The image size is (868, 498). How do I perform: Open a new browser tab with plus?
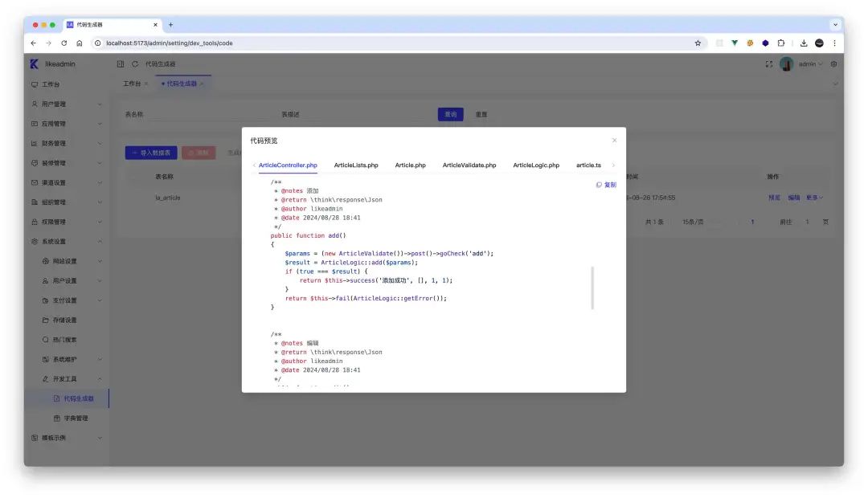click(170, 25)
